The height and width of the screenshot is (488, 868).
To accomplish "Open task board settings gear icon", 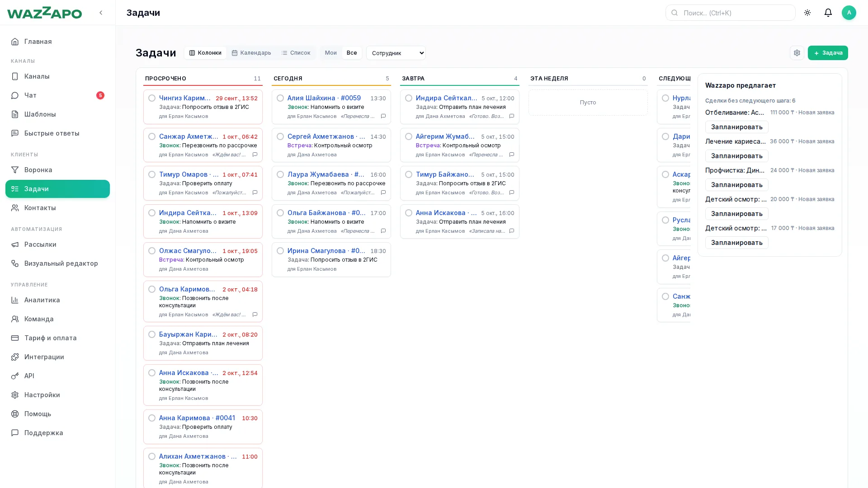I will click(x=797, y=53).
